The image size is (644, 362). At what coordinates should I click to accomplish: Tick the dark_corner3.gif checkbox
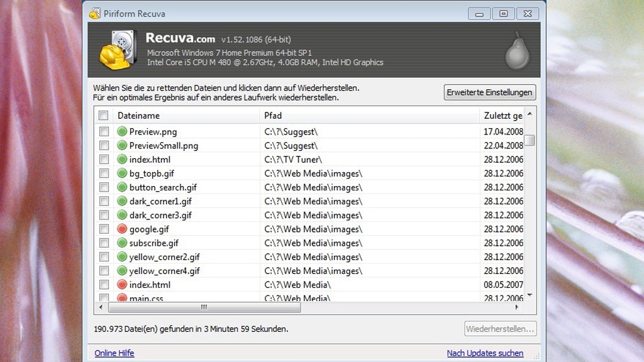(x=104, y=215)
